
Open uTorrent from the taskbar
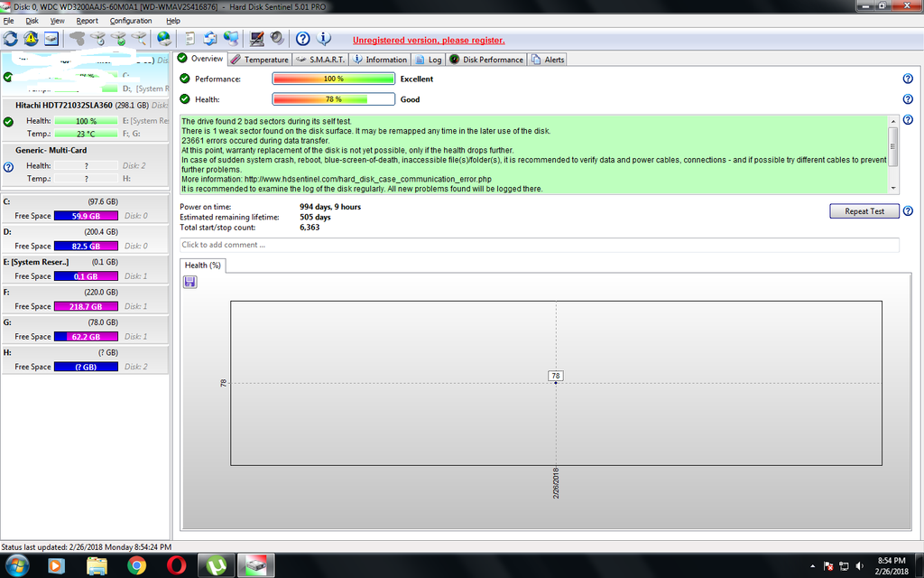click(217, 566)
